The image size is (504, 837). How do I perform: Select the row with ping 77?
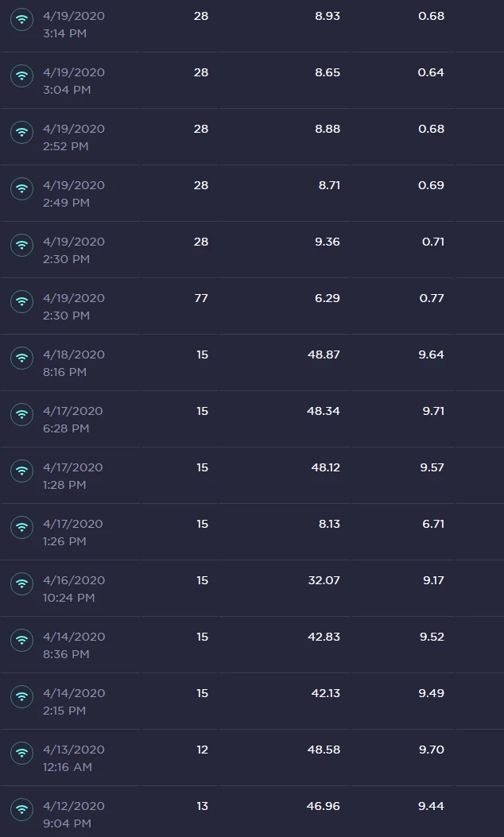[x=252, y=306]
